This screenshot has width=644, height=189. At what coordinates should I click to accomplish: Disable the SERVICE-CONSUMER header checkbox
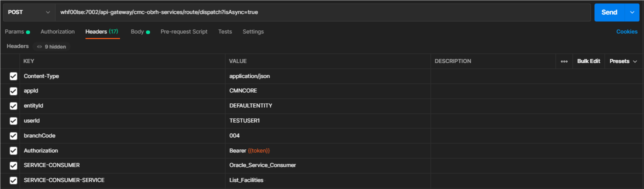[x=13, y=165]
